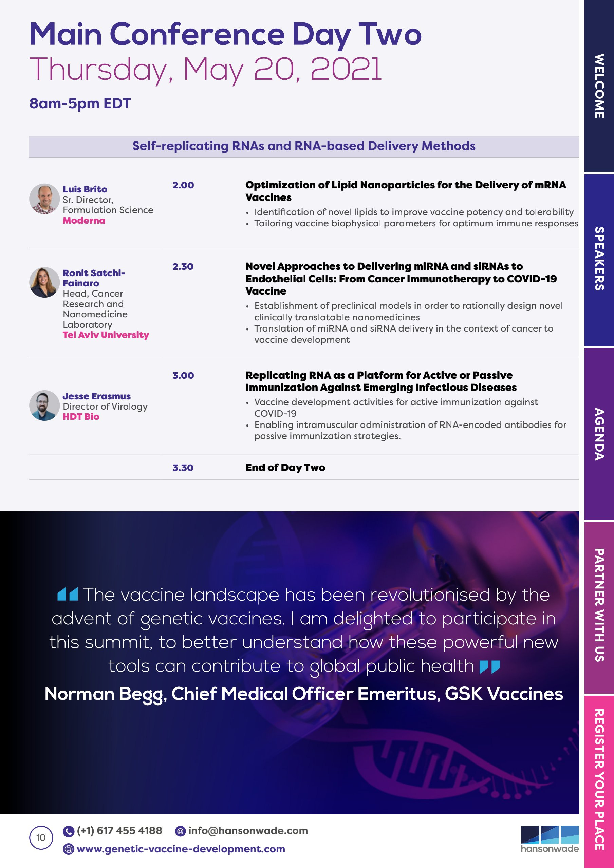This screenshot has width=614, height=868.
Task: Click the Thursday, May 20, 2021 date
Action: pos(205,70)
